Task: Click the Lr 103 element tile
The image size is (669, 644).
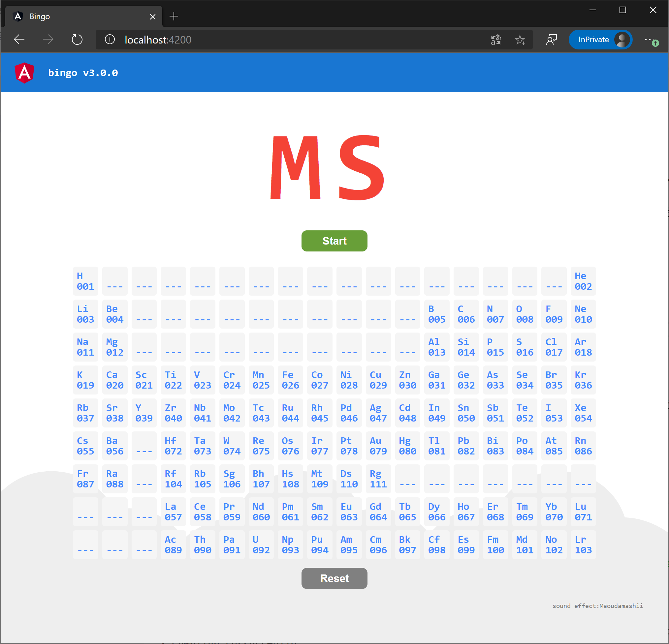Action: pos(583,545)
